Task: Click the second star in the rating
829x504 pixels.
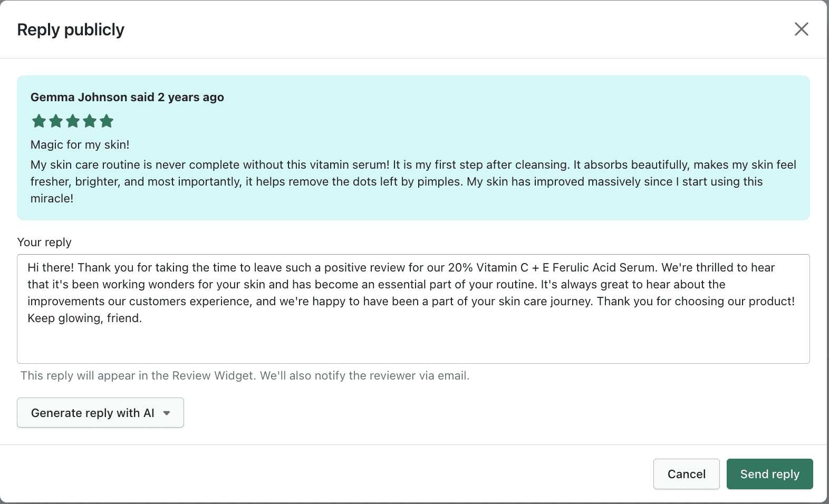Action: point(56,121)
